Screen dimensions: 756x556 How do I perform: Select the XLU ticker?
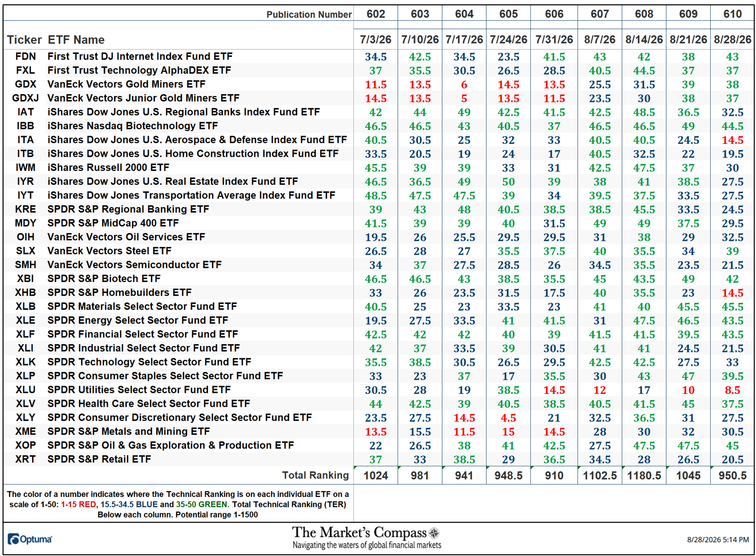click(x=25, y=390)
